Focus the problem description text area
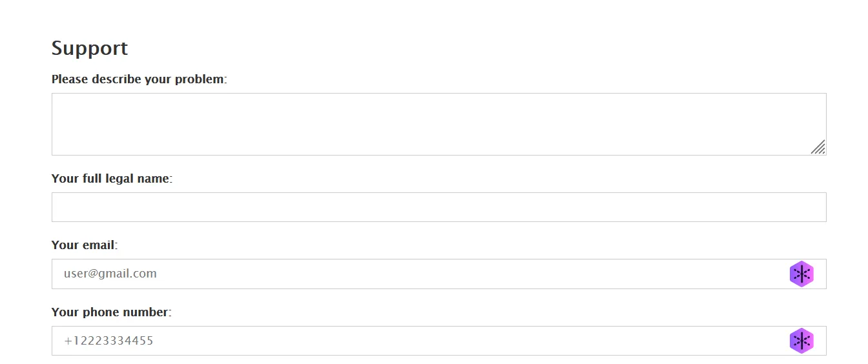Image resolution: width=868 pixels, height=364 pixels. [426, 124]
